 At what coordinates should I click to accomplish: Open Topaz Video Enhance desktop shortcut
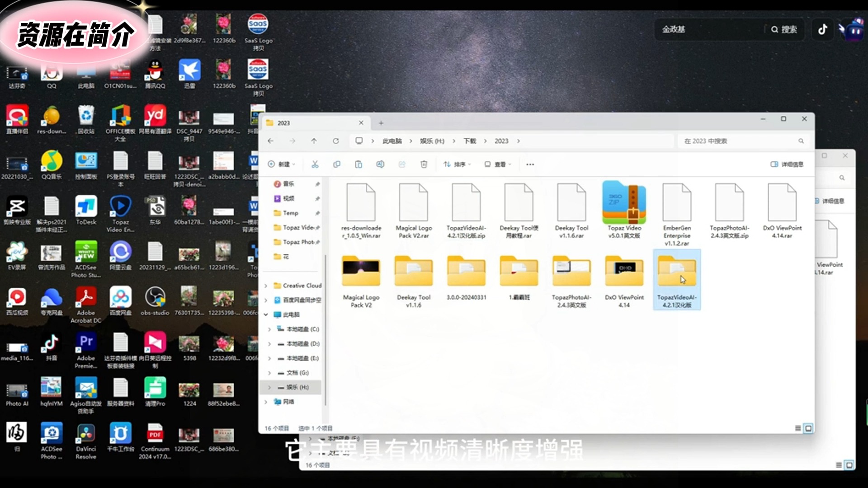[120, 214]
